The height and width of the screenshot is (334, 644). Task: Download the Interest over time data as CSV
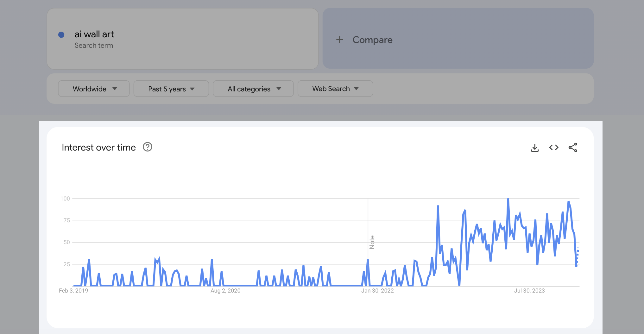coord(535,147)
